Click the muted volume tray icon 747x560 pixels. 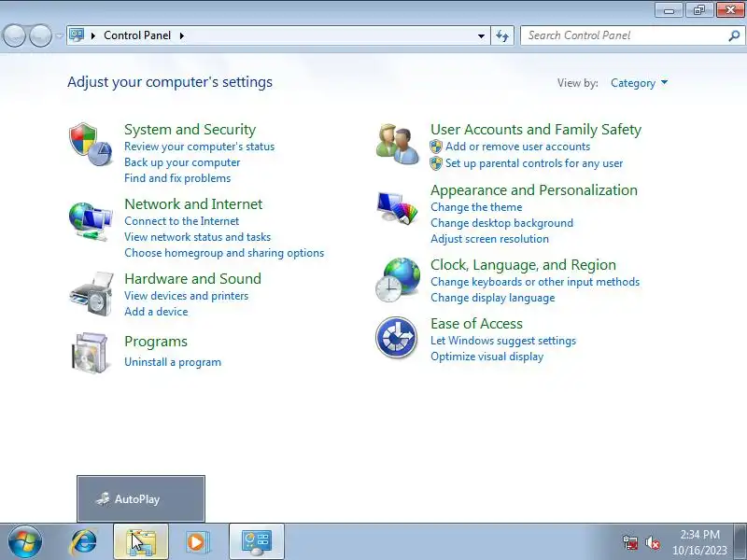click(x=653, y=542)
